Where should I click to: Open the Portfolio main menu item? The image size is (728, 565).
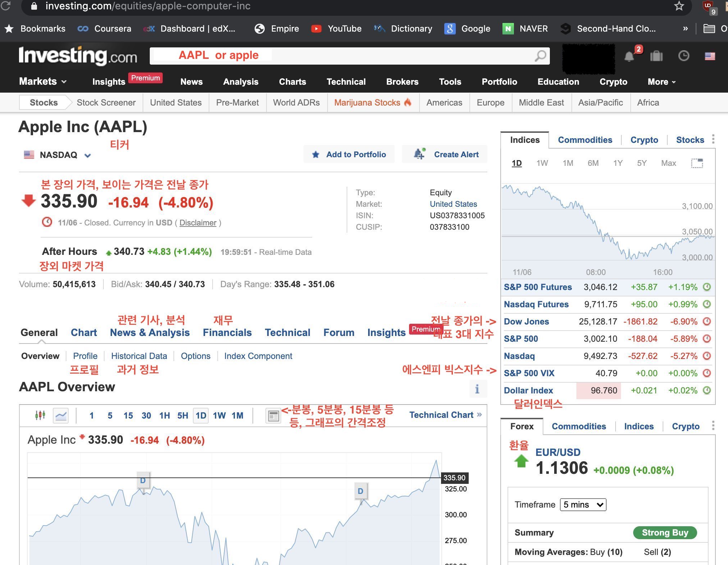(x=499, y=82)
